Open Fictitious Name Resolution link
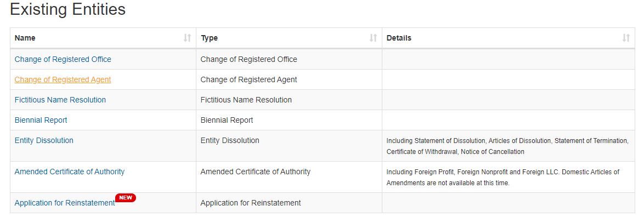The image size is (644, 217). (60, 100)
